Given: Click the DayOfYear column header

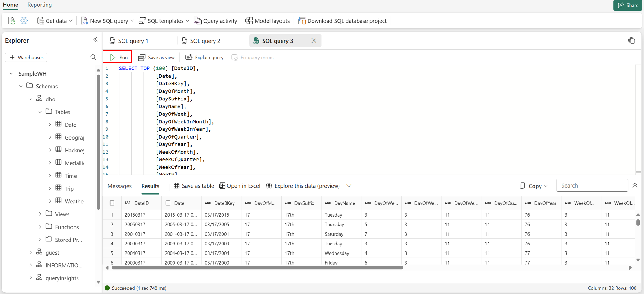Looking at the screenshot, I should click(541, 203).
